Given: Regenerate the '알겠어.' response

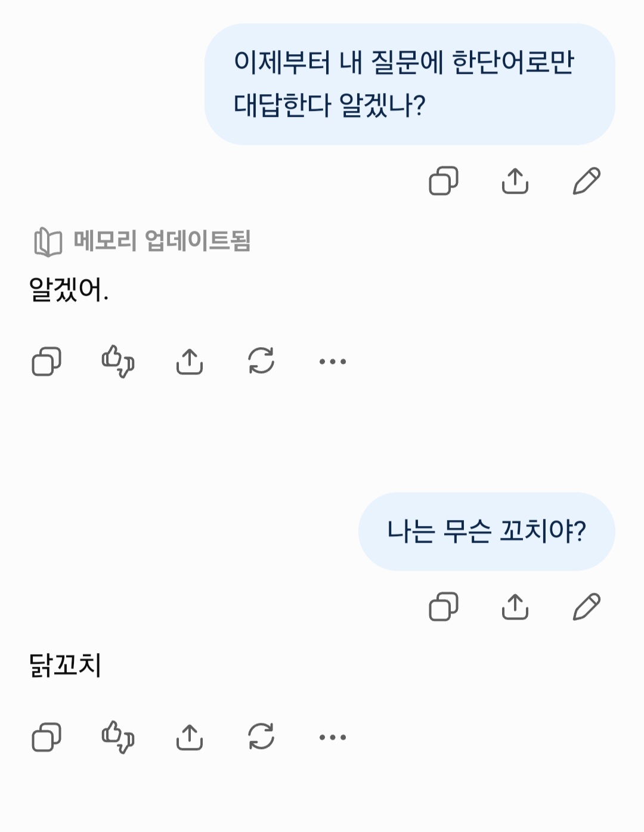Looking at the screenshot, I should pyautogui.click(x=261, y=361).
